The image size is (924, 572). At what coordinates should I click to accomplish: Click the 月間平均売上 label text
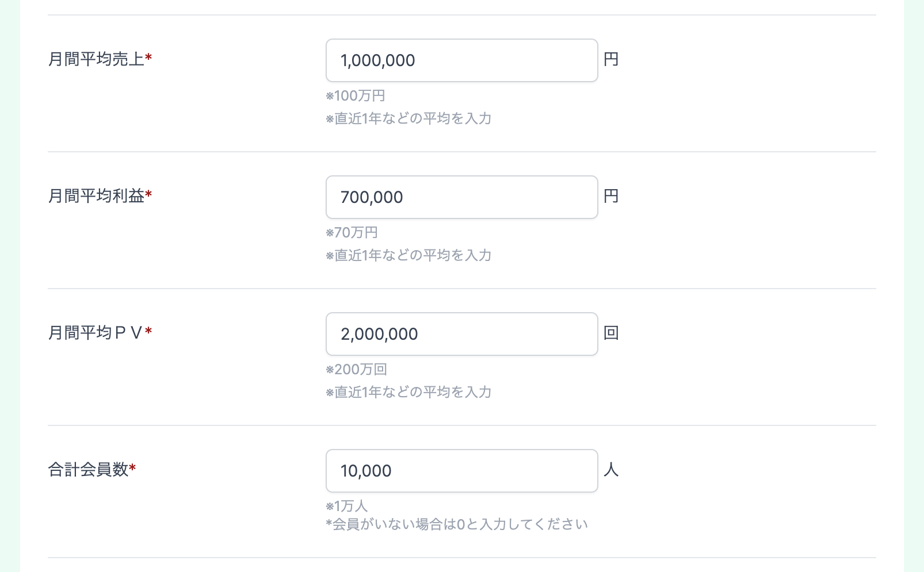[x=96, y=59]
